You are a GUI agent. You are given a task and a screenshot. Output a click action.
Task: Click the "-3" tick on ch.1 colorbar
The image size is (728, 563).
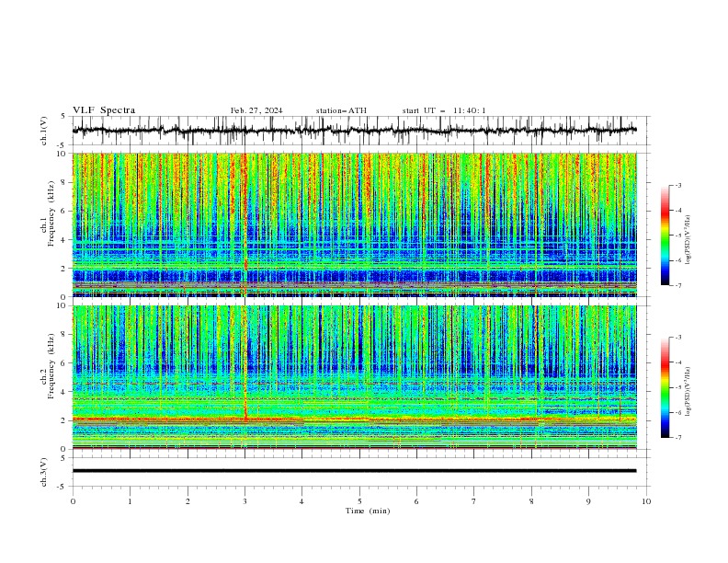pos(678,185)
